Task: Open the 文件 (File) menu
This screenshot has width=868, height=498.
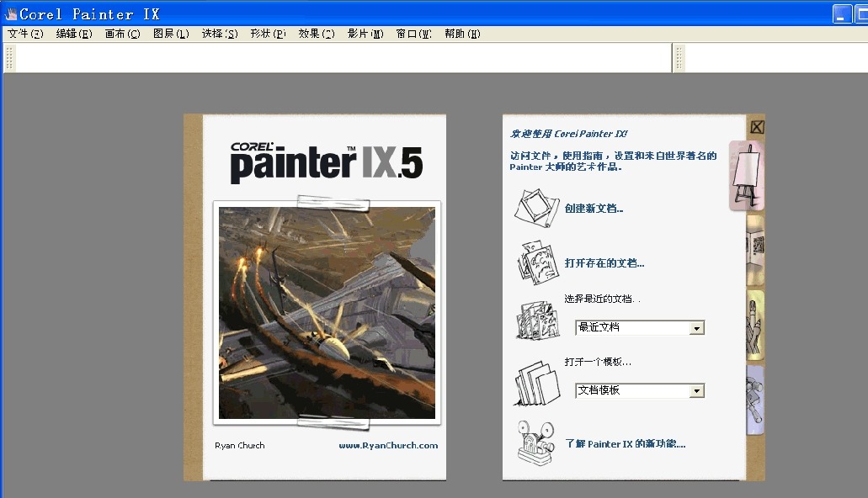Action: click(x=25, y=34)
